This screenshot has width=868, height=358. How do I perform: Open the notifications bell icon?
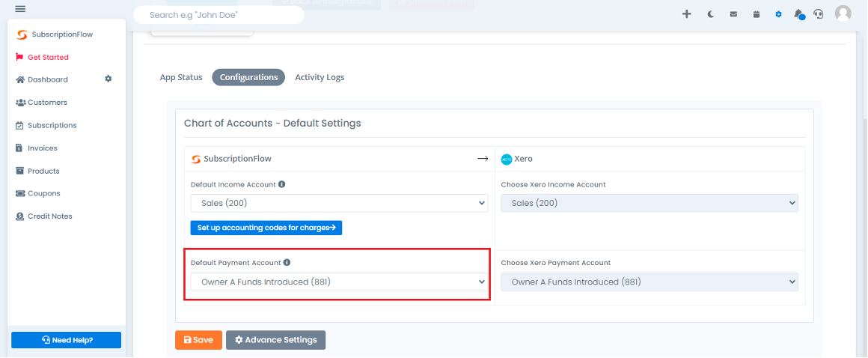pos(799,14)
